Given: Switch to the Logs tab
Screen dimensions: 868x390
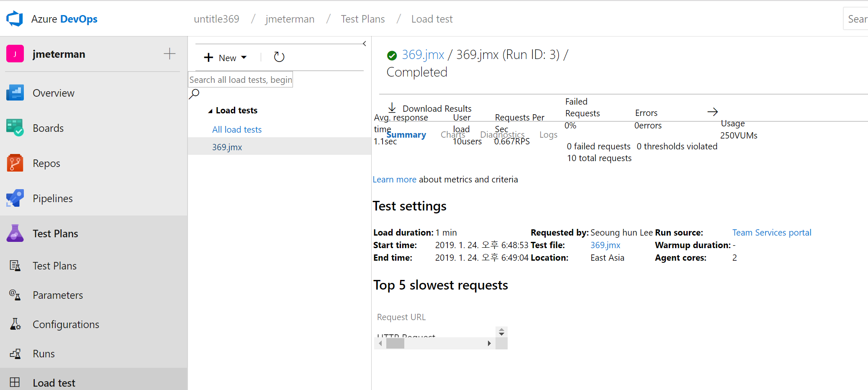Looking at the screenshot, I should 548,135.
